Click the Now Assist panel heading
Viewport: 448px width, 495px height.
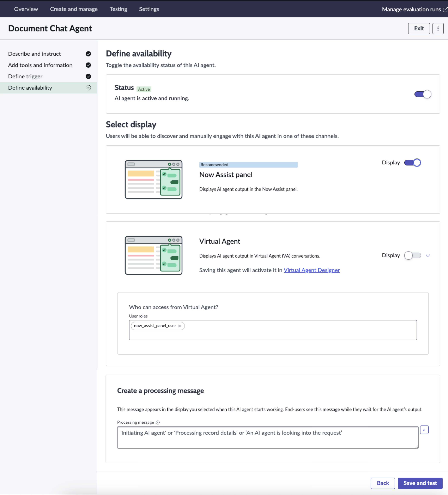[x=226, y=175]
